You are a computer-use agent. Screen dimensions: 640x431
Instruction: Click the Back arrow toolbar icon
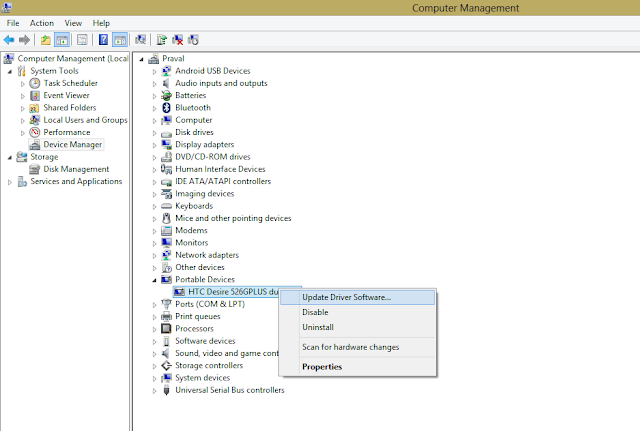coord(9,40)
